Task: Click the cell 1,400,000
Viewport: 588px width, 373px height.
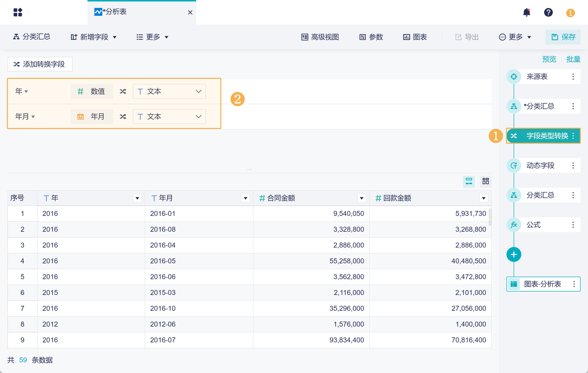Action: point(430,324)
